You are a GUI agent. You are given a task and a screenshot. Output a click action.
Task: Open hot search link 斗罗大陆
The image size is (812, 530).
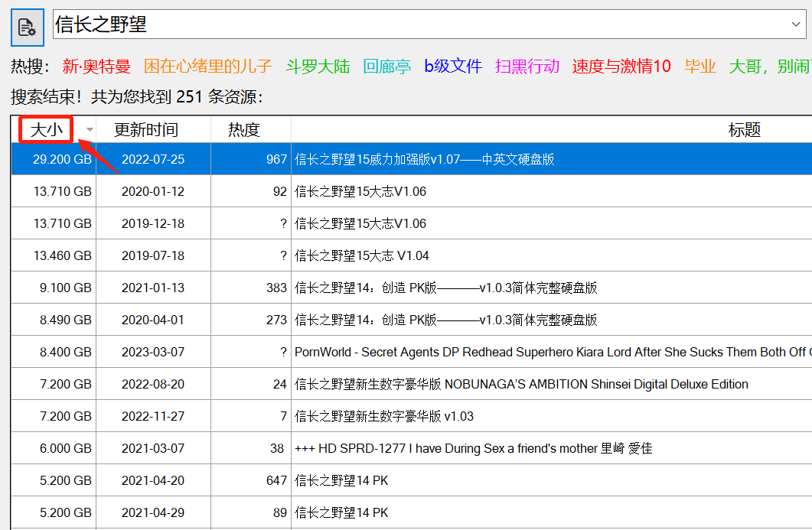[x=318, y=67]
